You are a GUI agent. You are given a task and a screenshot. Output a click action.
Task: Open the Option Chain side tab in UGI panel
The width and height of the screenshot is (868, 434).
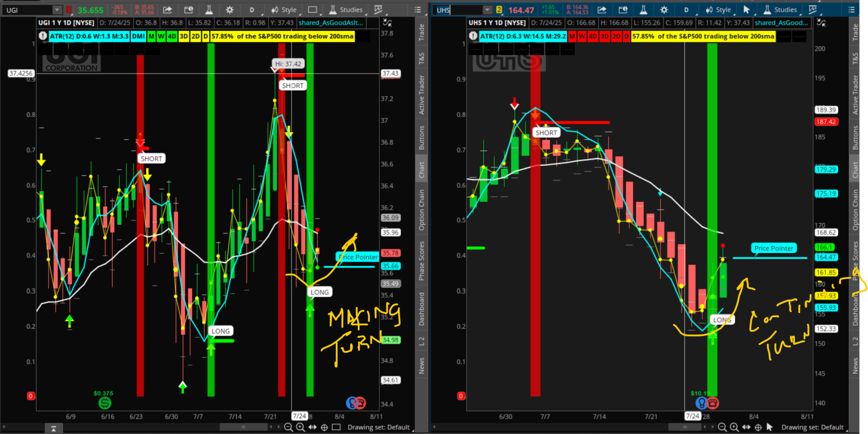(421, 210)
